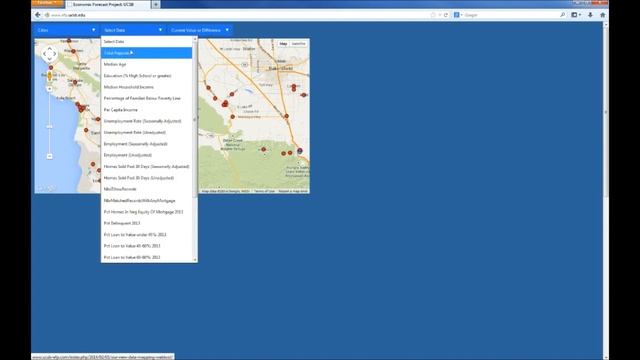Select the Per Capita Income option
The image size is (640, 360).
pos(147,110)
